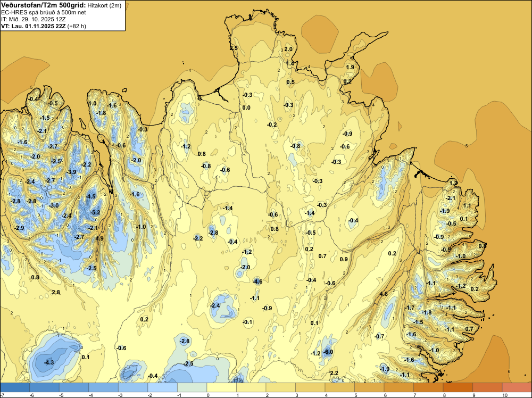Screen dimensions: 532x398
Task: Click the '-4.5' temperature value on the map
Action: 90,196
